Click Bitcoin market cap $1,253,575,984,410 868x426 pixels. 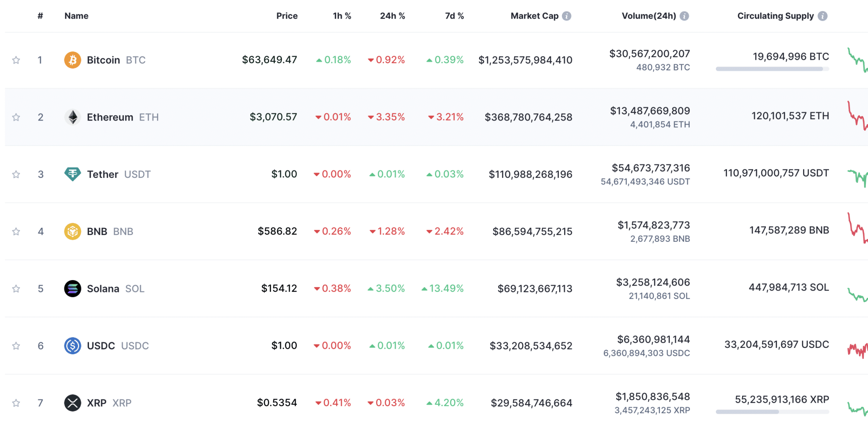(x=526, y=60)
